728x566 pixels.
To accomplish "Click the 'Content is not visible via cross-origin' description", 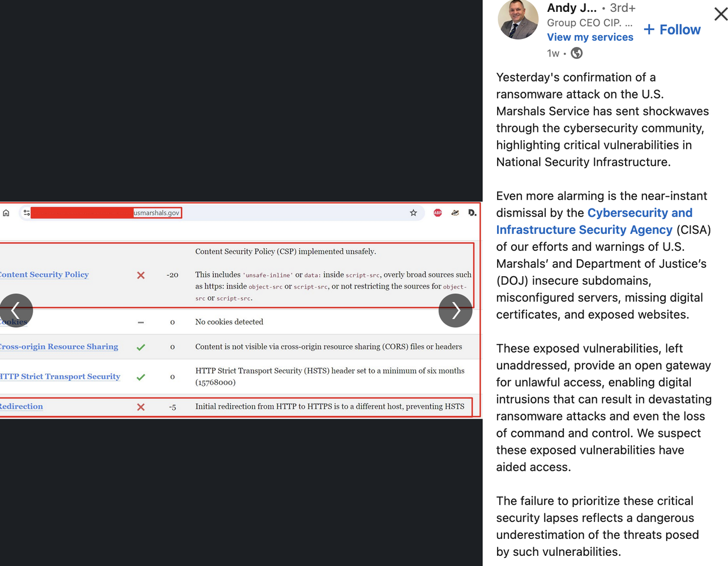I will [329, 346].
